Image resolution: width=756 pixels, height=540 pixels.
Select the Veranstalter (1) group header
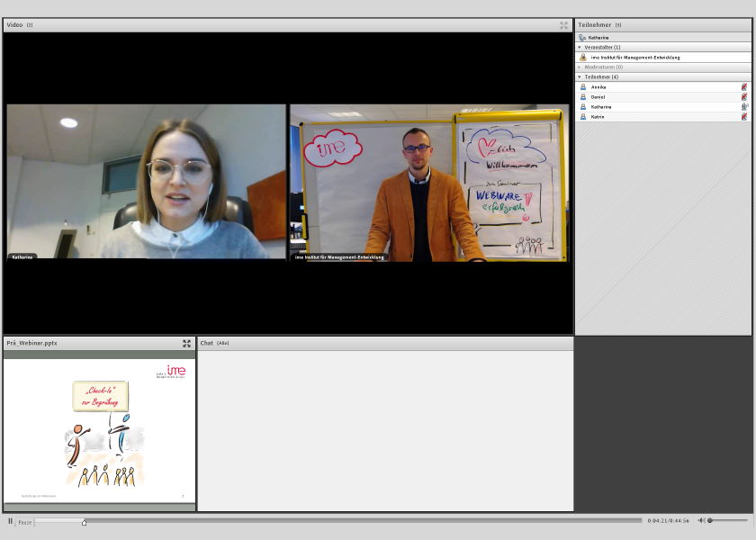click(x=663, y=47)
